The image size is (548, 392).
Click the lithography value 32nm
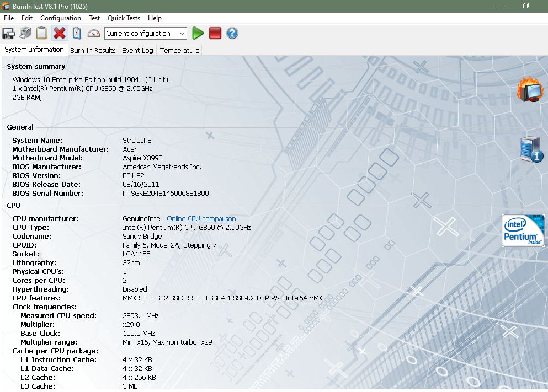tap(131, 263)
